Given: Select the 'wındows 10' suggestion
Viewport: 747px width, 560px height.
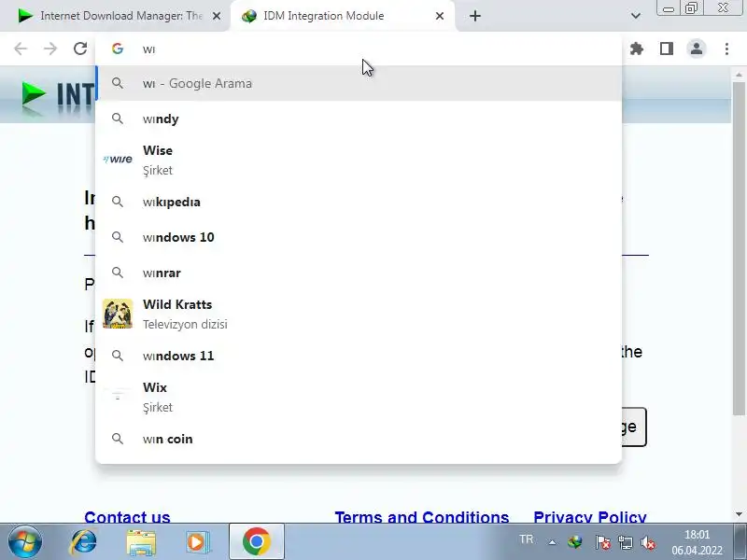Looking at the screenshot, I should click(x=359, y=237).
